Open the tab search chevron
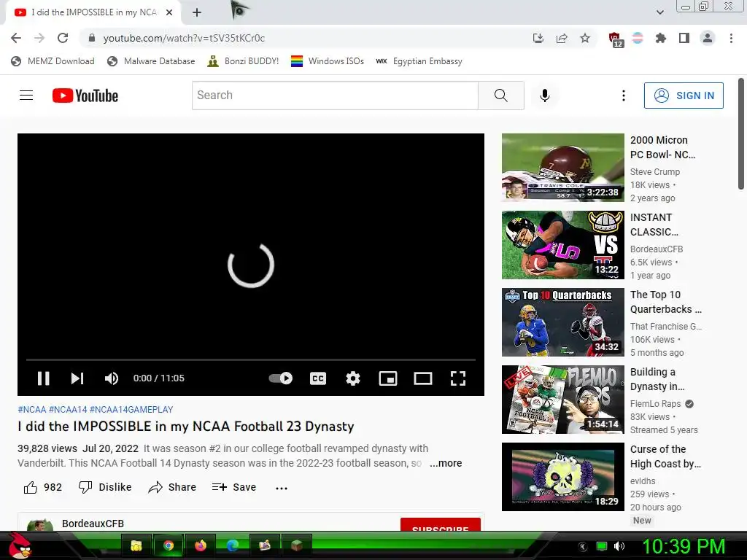The image size is (747, 560). pos(659,12)
